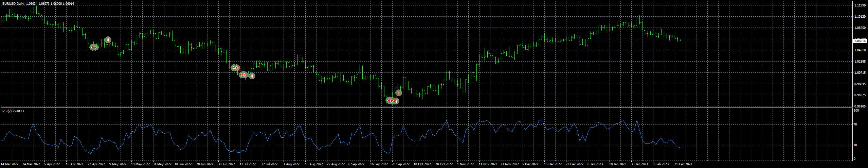Click the 20 Oct 2022 date label
868x168 pixels.
[444, 164]
